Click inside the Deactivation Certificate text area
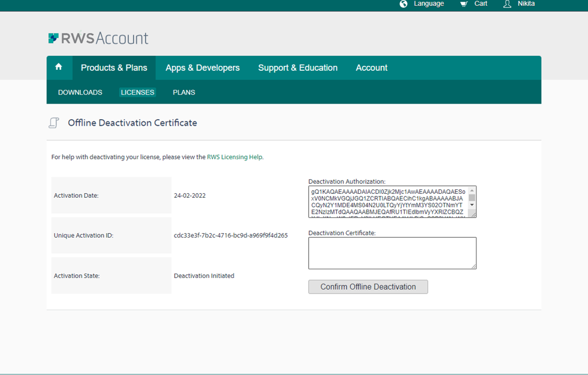This screenshot has width=588, height=375. click(392, 253)
